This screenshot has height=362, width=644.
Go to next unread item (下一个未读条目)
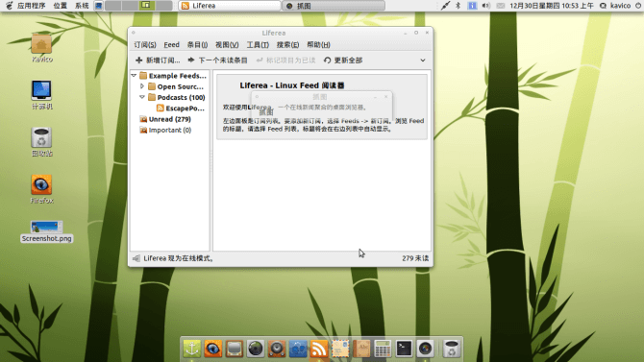[217, 60]
